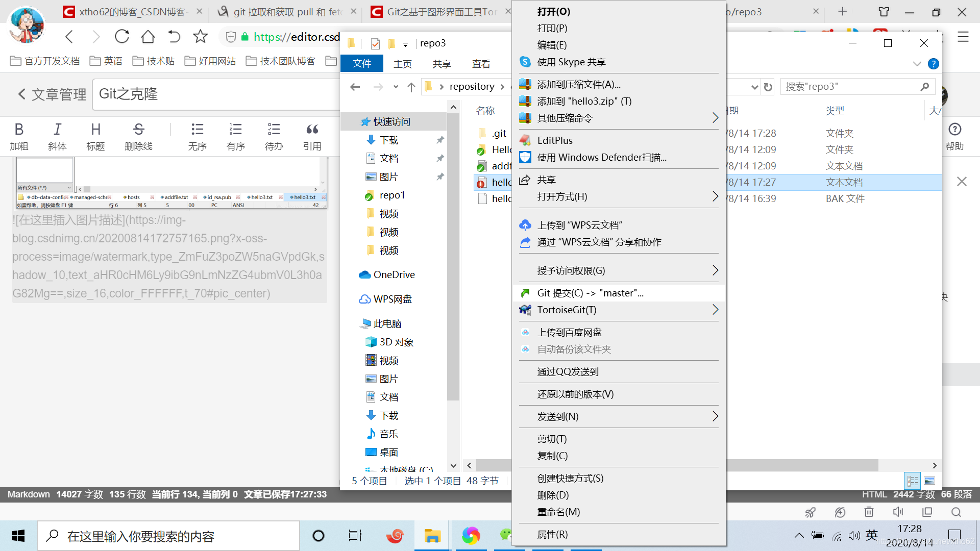Screen dimensions: 980x551
Task: Expand the Explorer ribbon chevron
Action: click(917, 64)
